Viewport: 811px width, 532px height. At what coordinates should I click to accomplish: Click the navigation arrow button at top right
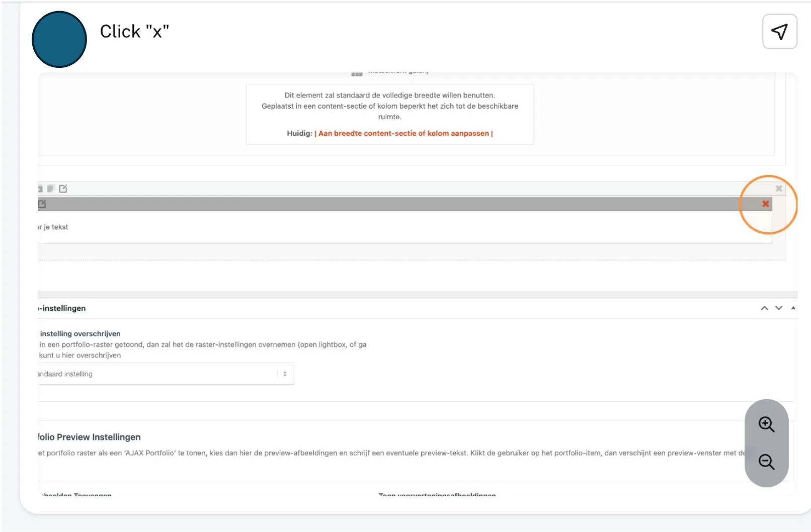point(780,32)
